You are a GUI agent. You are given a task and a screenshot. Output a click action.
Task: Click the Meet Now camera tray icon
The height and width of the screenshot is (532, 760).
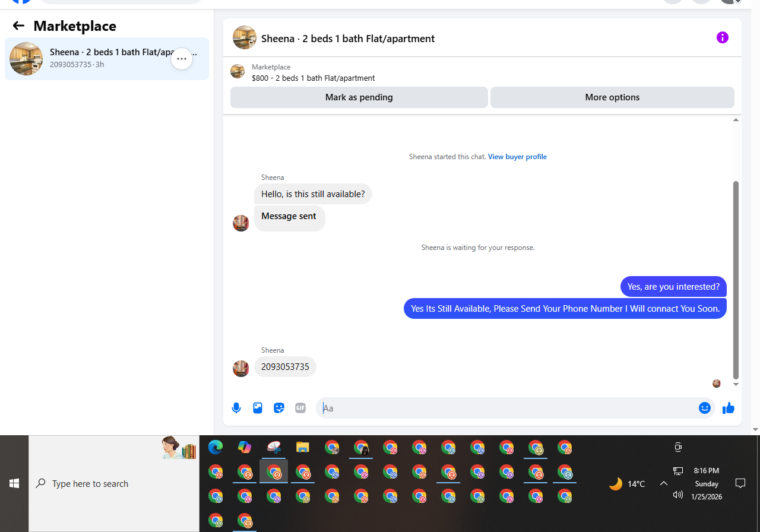678,447
